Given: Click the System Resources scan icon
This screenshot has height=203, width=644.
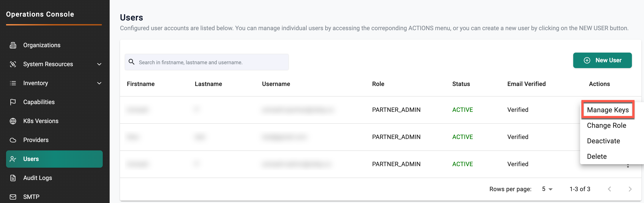Looking at the screenshot, I should pos(13,64).
